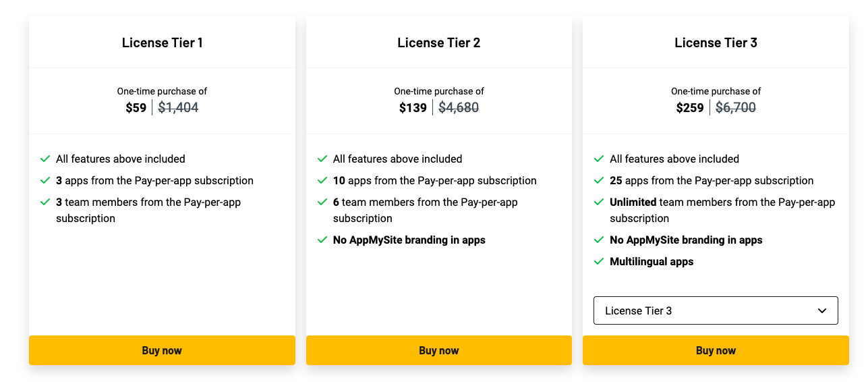This screenshot has width=868, height=382.
Task: Click checkmark next to 10 apps feature
Action: pos(322,180)
